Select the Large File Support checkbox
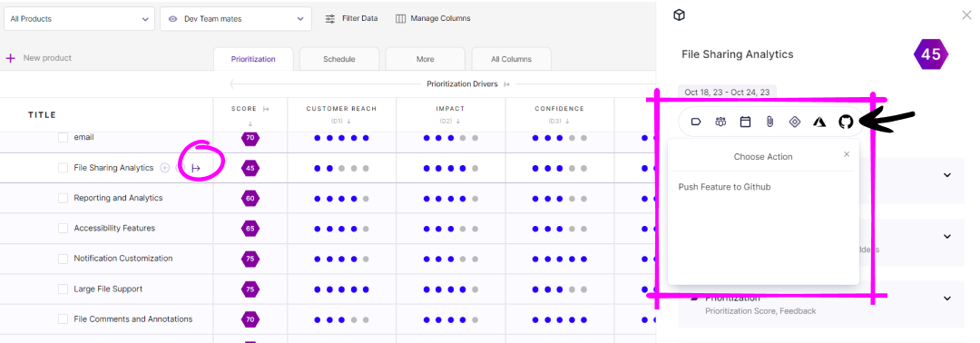The image size is (980, 343). 64,289
